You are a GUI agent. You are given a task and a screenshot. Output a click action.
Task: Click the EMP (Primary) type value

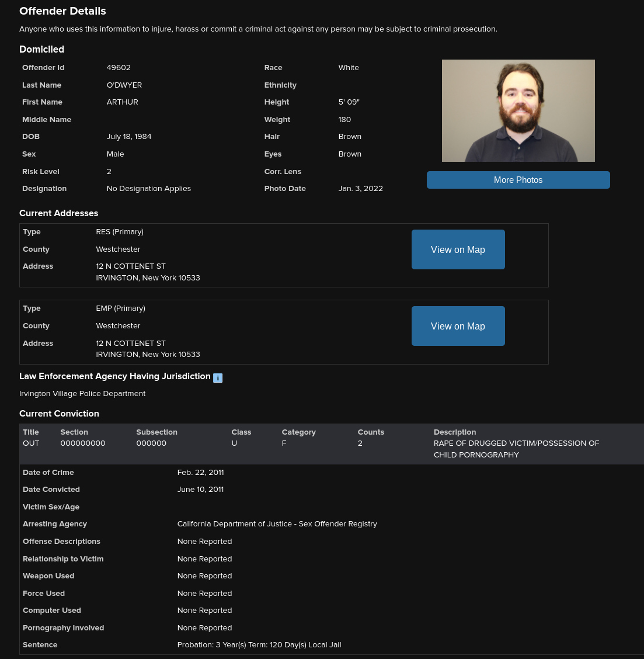pyautogui.click(x=120, y=308)
